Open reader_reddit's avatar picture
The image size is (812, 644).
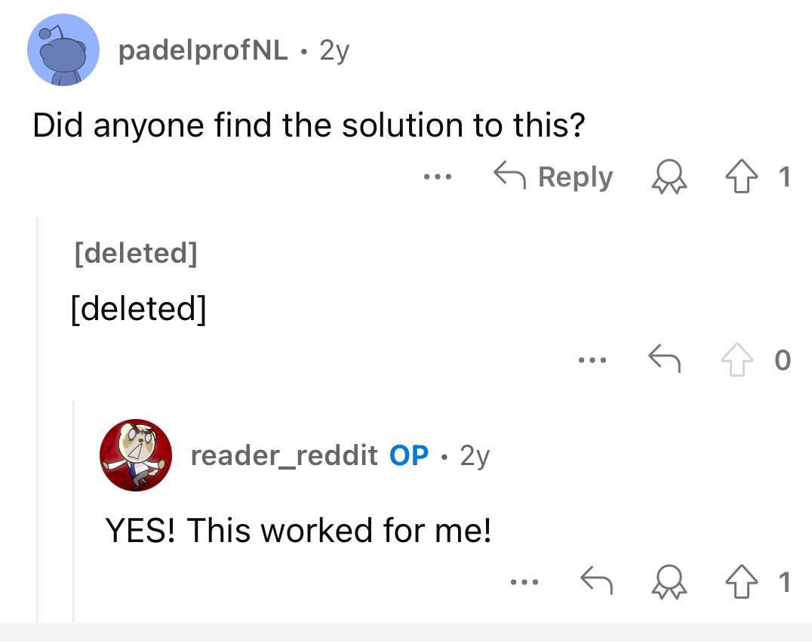[x=136, y=455]
